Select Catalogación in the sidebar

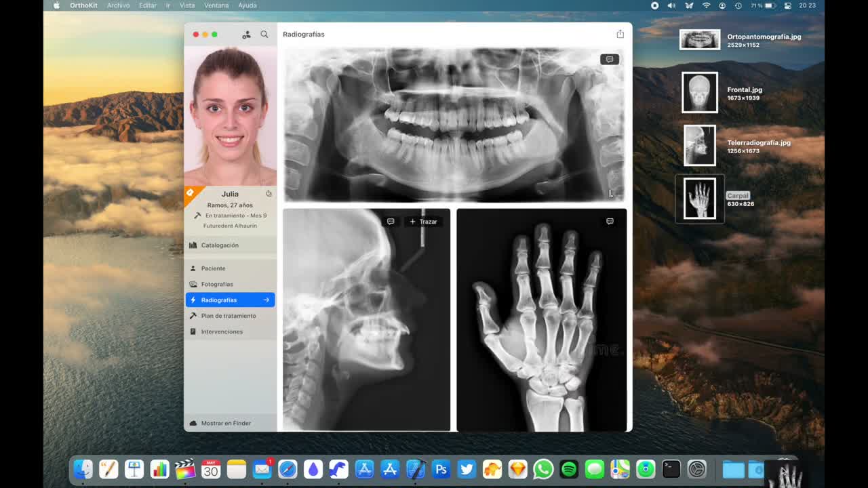(230, 245)
